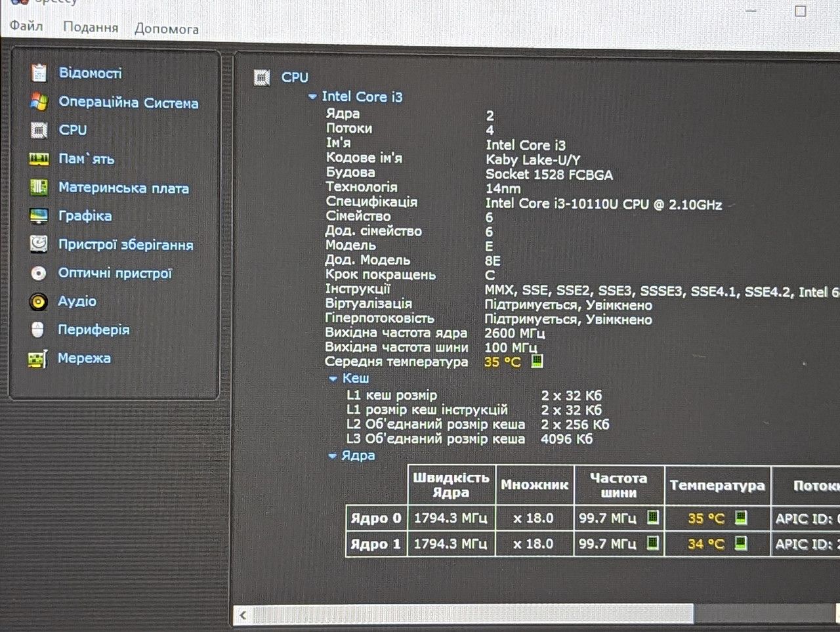Collapse the Ядра table section

tap(333, 455)
